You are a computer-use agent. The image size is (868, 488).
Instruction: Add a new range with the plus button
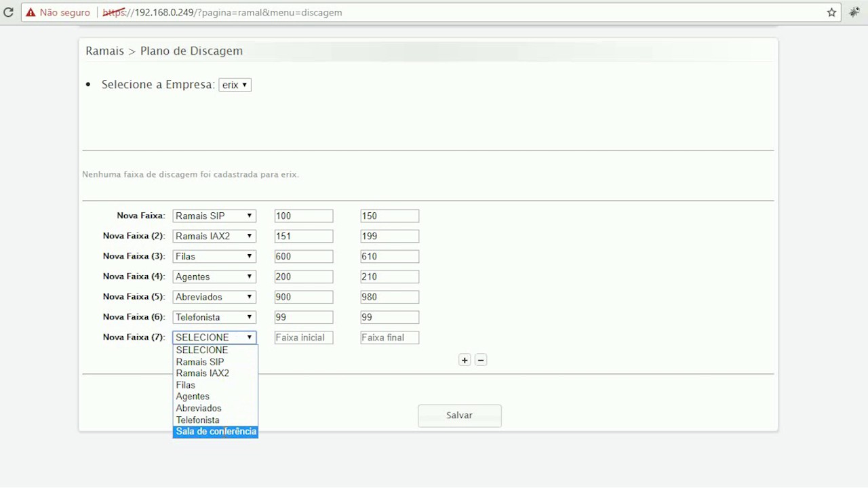click(x=465, y=360)
